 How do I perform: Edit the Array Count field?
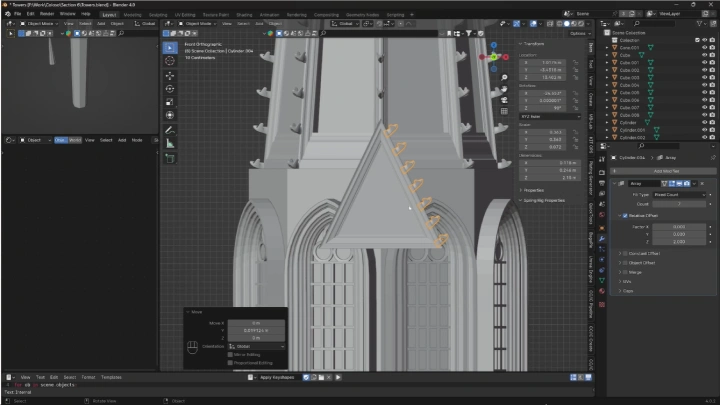tap(679, 204)
